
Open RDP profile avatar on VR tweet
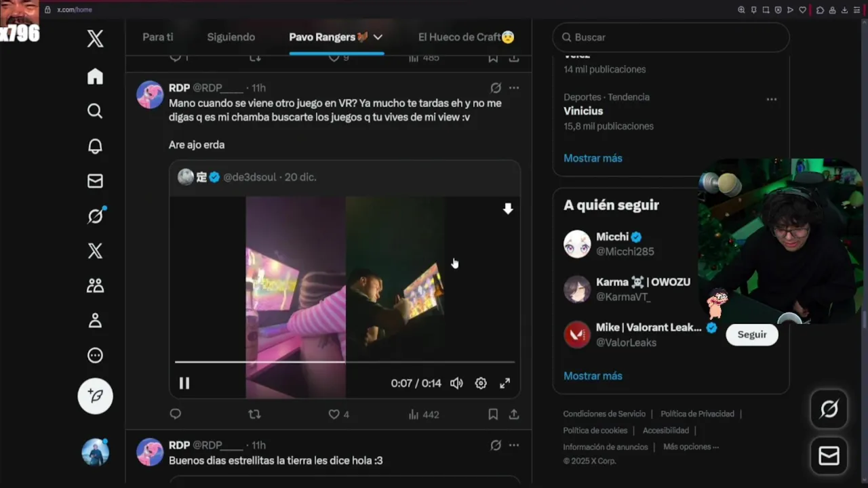(x=150, y=95)
